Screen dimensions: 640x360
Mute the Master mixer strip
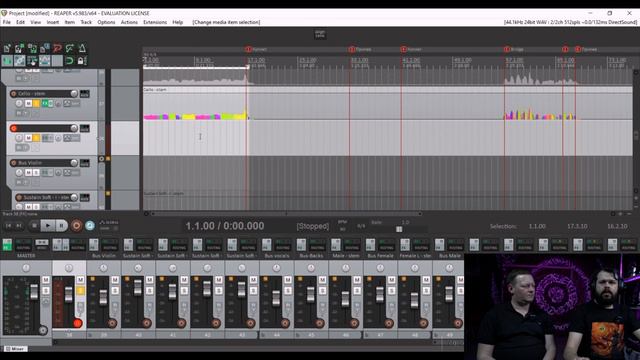pyautogui.click(x=46, y=280)
